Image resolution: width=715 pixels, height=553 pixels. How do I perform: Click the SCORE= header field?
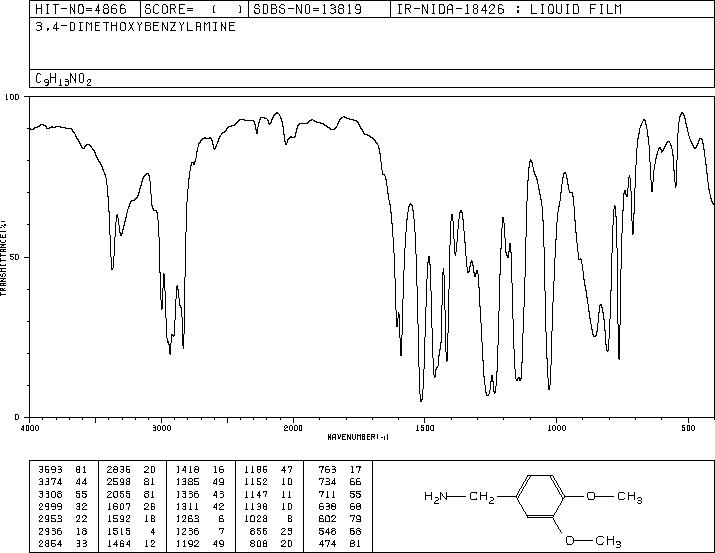click(x=194, y=9)
